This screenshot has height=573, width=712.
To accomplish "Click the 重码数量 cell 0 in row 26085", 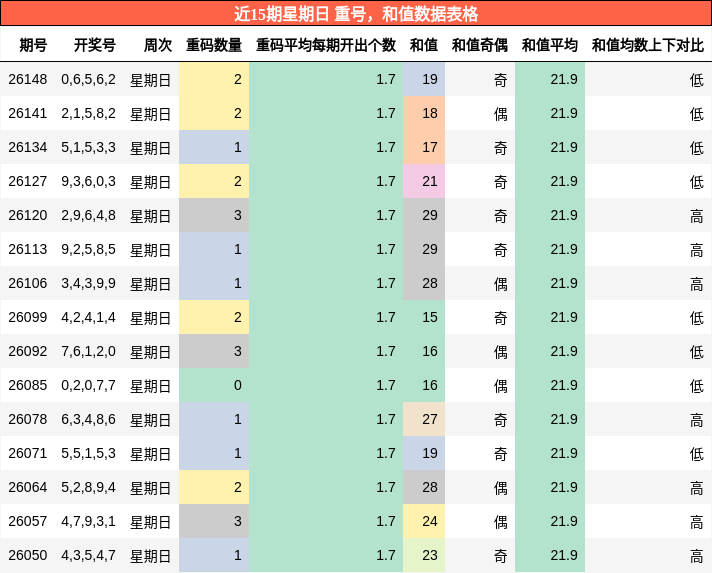I will (x=214, y=385).
